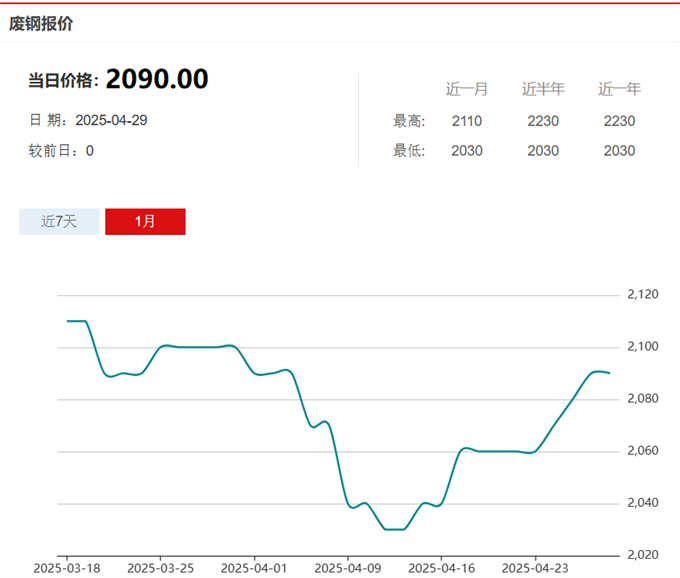Click the 近一年 highest value 2230
The height and width of the screenshot is (578, 680).
(x=619, y=121)
